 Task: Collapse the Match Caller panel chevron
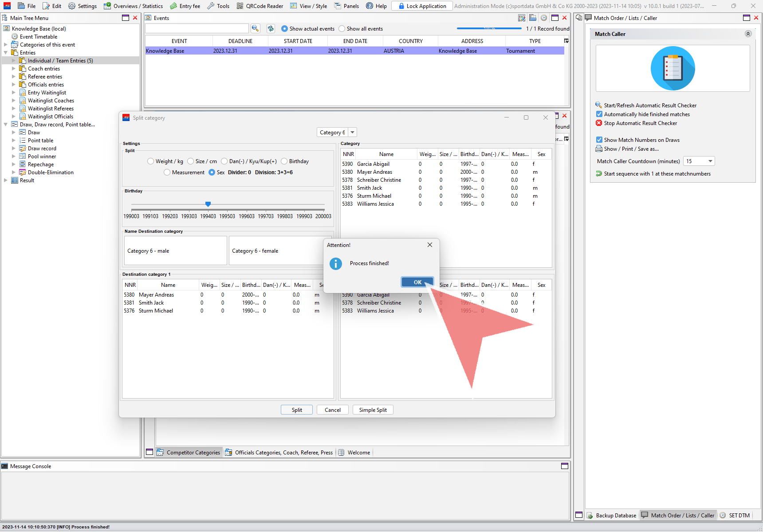[x=748, y=34]
